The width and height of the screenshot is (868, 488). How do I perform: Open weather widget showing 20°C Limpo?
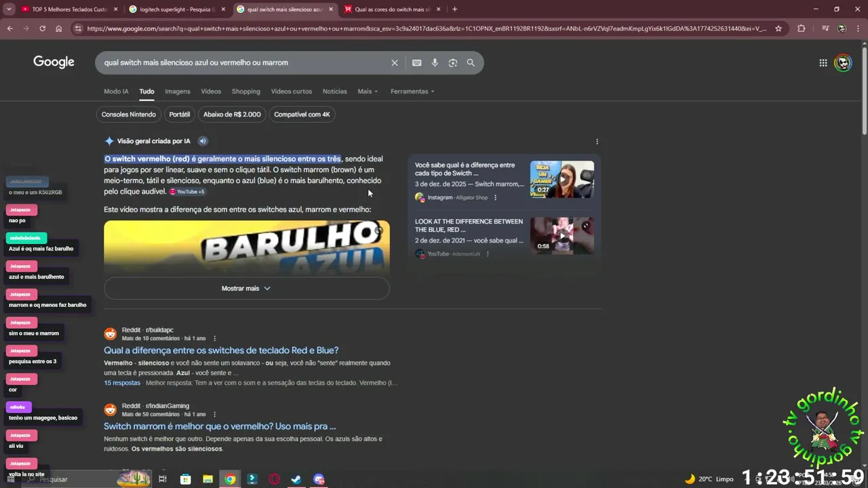(709, 479)
